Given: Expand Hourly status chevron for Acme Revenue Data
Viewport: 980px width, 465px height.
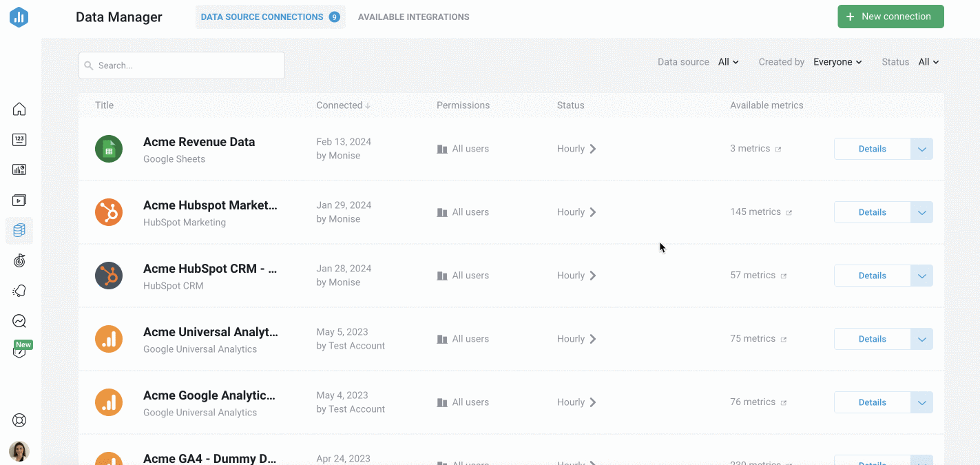Looking at the screenshot, I should pos(593,149).
